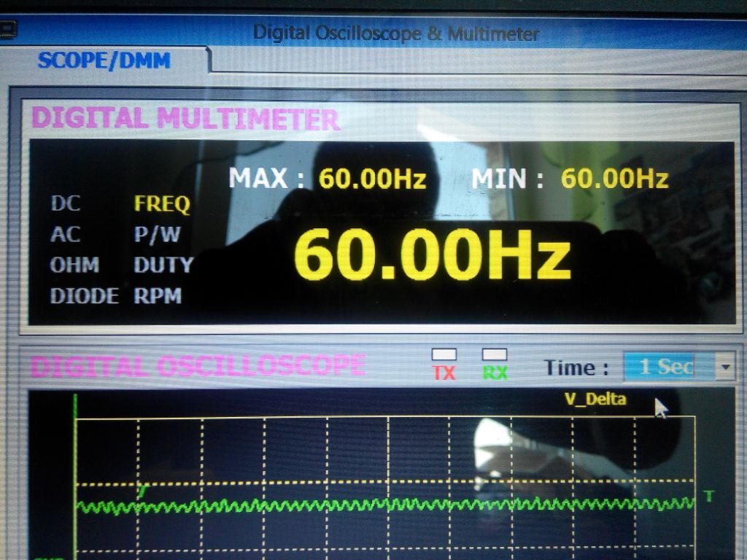Select the AC measurement mode
The image size is (747, 560).
[65, 234]
